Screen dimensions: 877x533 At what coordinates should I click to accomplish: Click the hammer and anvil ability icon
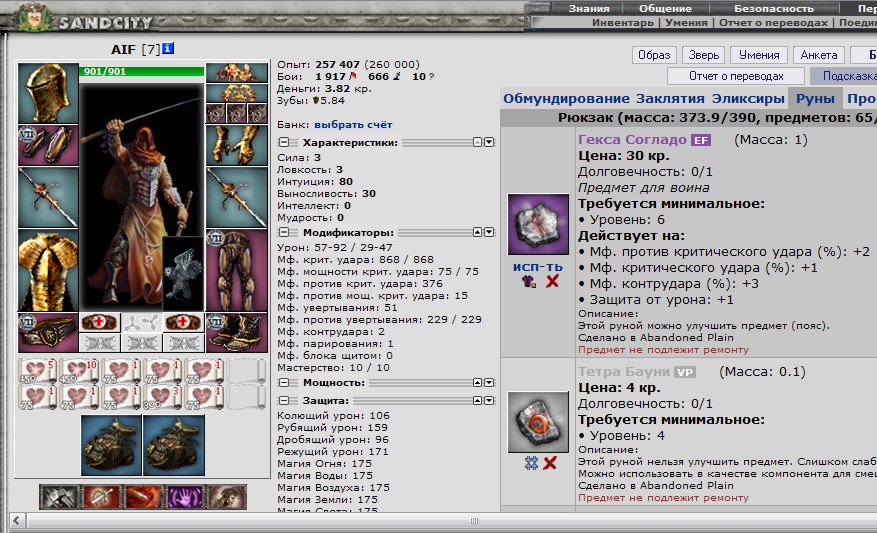click(60, 497)
